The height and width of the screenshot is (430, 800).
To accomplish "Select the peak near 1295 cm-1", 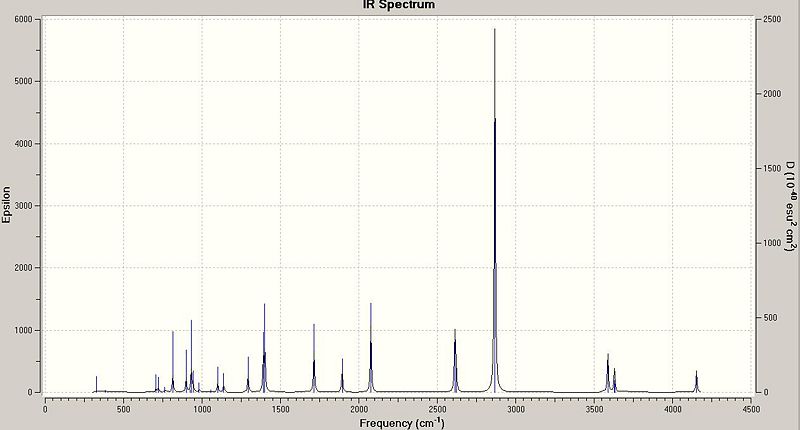I will (248, 374).
